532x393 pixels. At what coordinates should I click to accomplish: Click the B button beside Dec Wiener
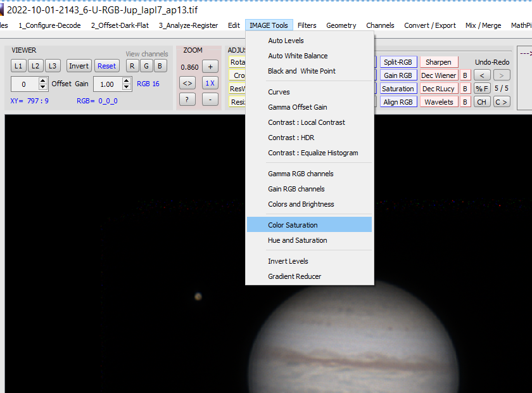[x=465, y=75]
